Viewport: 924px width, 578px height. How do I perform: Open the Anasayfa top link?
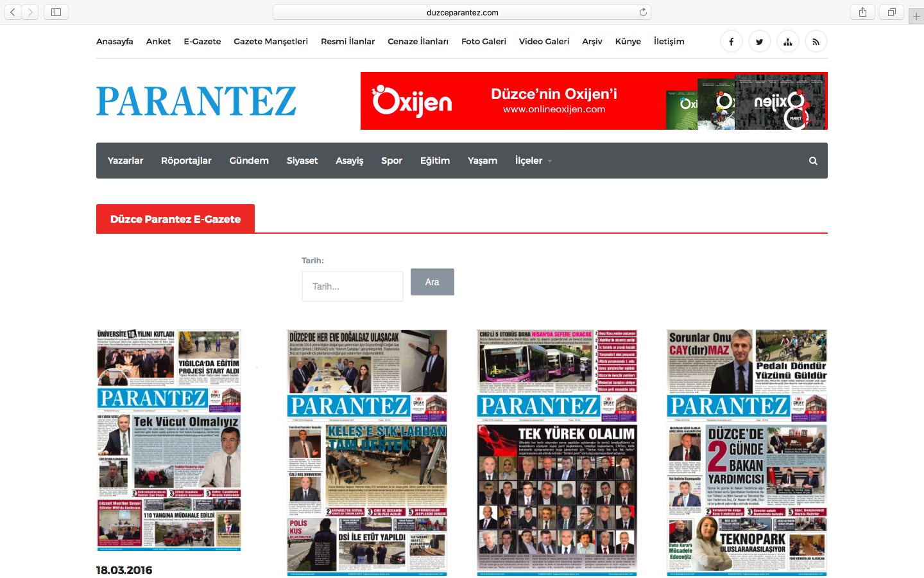(115, 42)
